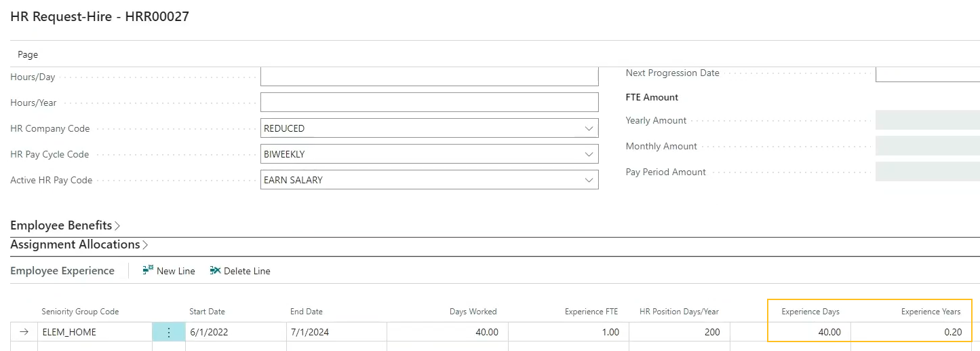
Task: Edit the Start Date cell 6/1/2022
Action: (235, 332)
